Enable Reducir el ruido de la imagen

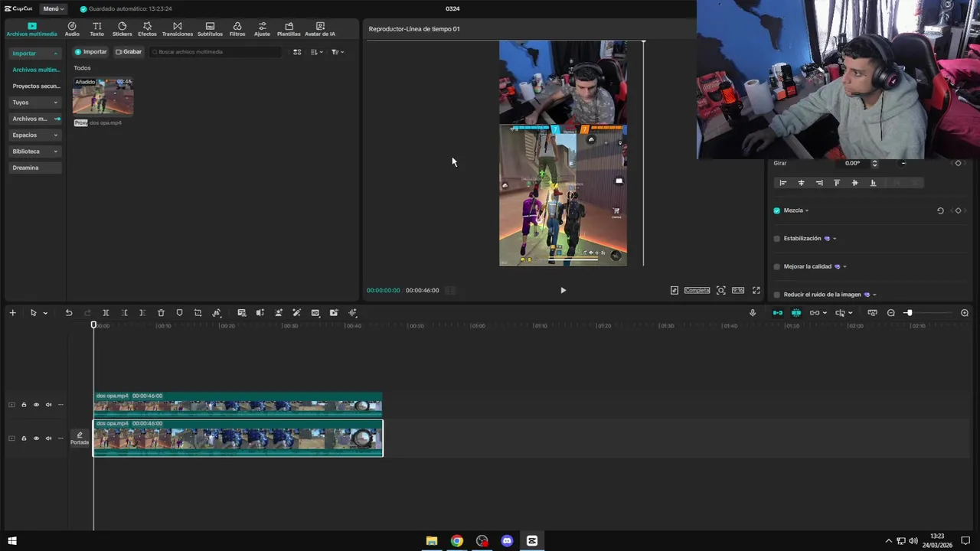(776, 295)
